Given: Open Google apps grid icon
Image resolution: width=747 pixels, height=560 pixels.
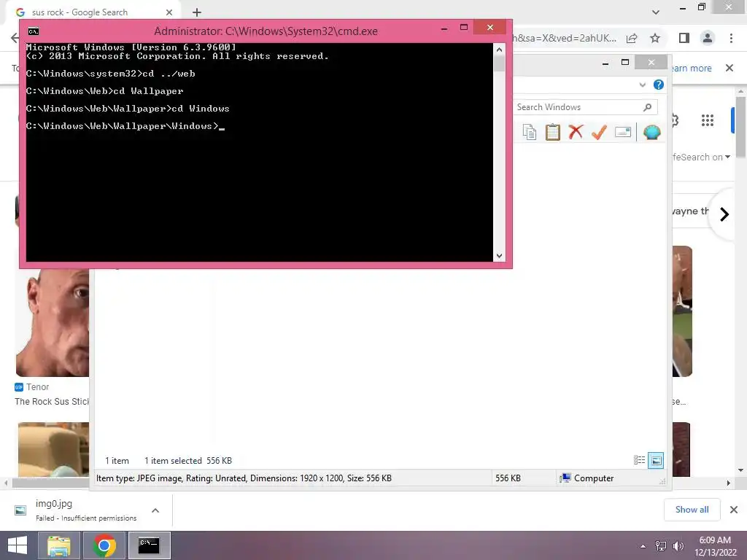Looking at the screenshot, I should 708,120.
